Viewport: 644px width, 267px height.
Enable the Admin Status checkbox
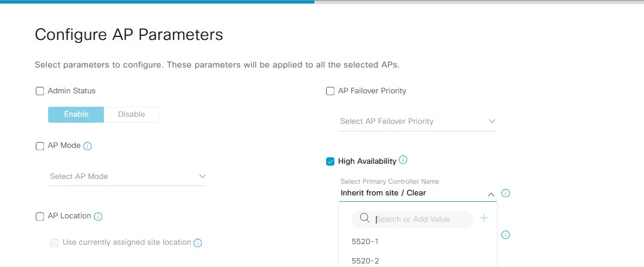pyautogui.click(x=40, y=91)
